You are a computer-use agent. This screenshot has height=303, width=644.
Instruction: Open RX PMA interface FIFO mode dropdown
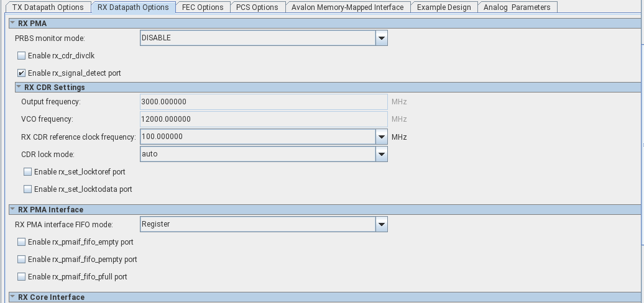pyautogui.click(x=381, y=224)
